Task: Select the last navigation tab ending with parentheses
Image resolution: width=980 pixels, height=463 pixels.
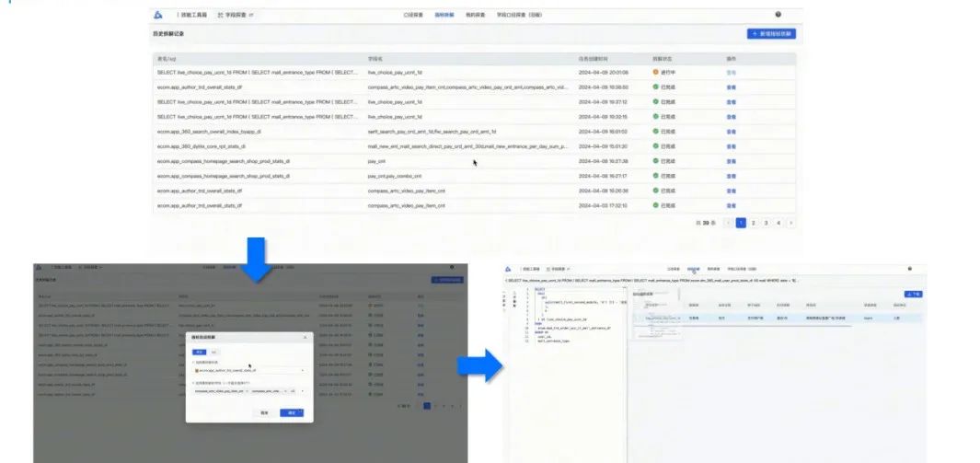Action: [x=519, y=15]
